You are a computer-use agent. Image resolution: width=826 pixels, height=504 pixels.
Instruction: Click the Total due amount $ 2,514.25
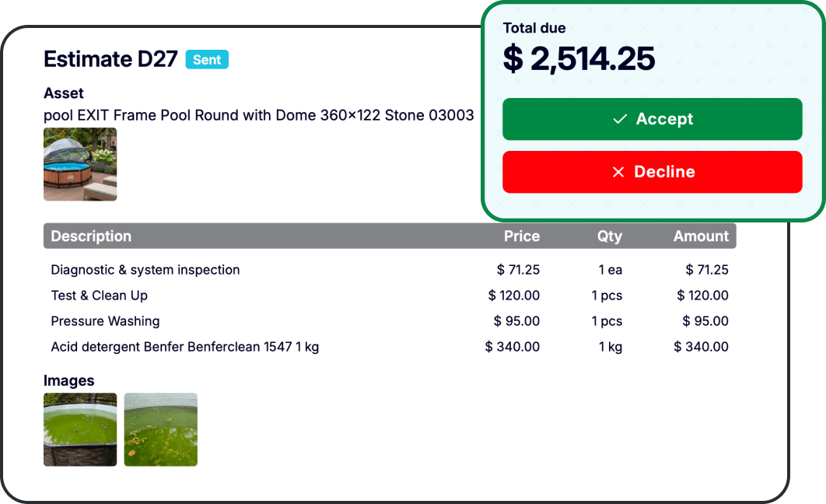[579, 58]
